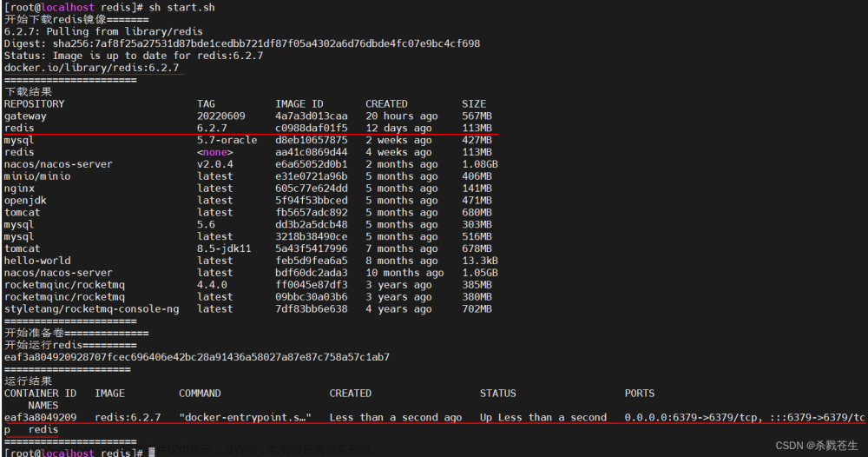The image size is (868, 457).
Task: Click size '13.3kB' of hello-world
Action: (480, 261)
